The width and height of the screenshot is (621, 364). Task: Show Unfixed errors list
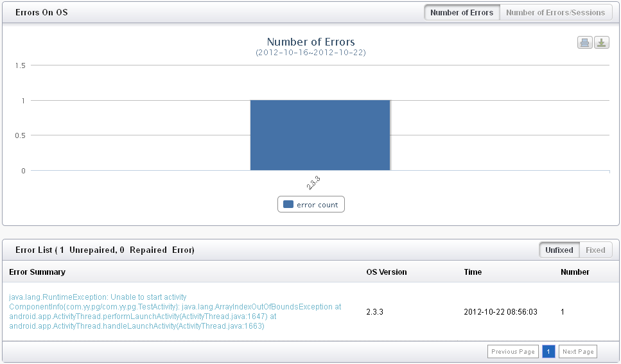(559, 250)
